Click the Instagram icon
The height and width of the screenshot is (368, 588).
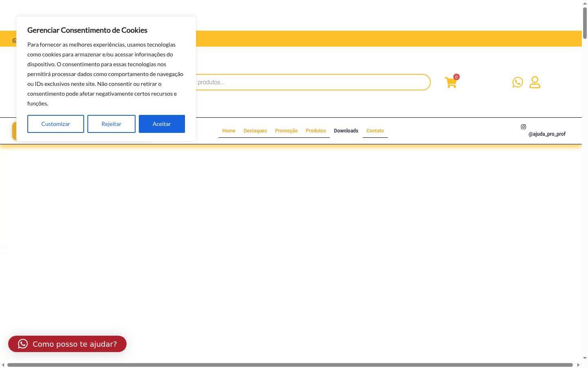(x=523, y=127)
